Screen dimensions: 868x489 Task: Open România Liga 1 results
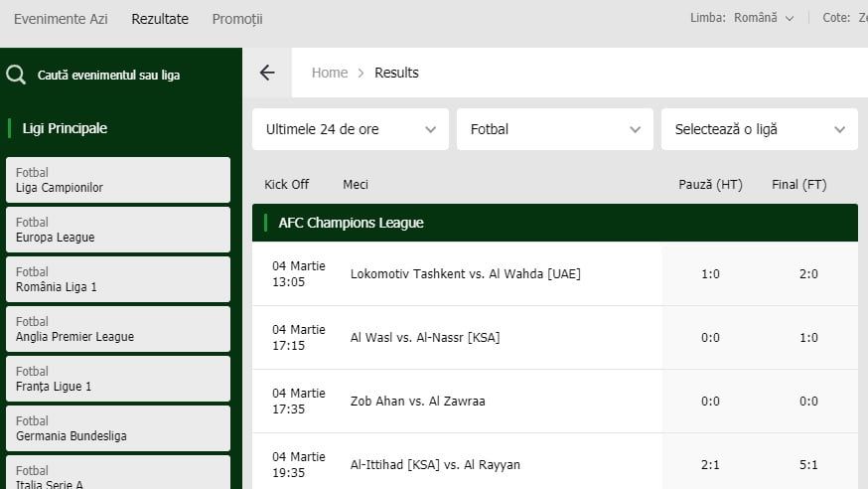118,279
